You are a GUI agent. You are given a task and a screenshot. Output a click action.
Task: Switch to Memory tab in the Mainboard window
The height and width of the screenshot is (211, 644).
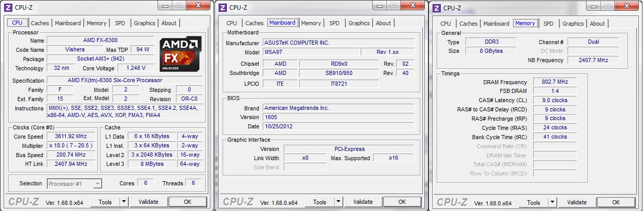pyautogui.click(x=311, y=23)
